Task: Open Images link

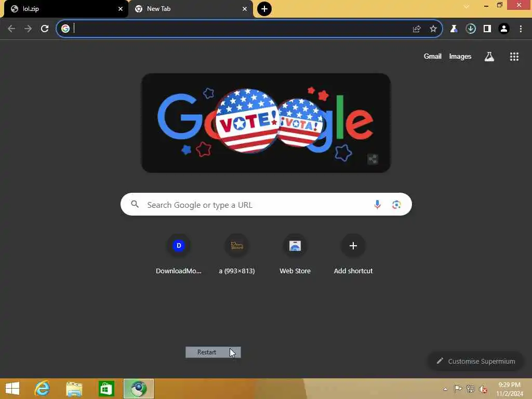Action: pyautogui.click(x=460, y=56)
